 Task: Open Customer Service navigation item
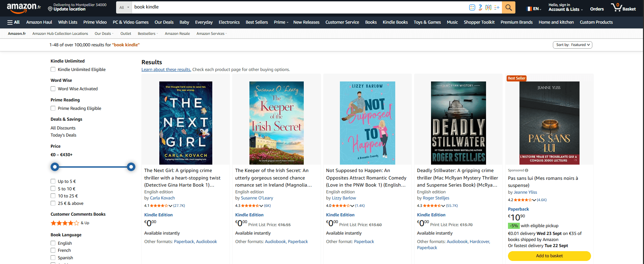coord(342,22)
